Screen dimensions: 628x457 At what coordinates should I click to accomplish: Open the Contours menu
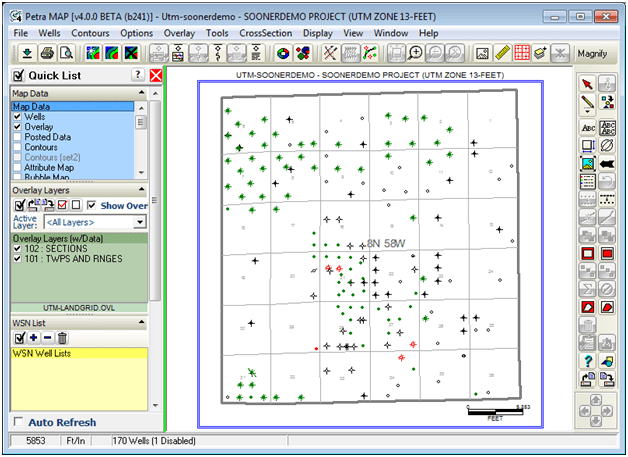[90, 33]
